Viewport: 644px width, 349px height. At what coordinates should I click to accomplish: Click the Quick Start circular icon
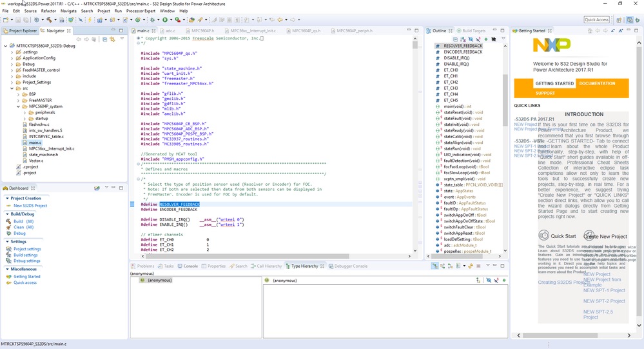coord(544,235)
